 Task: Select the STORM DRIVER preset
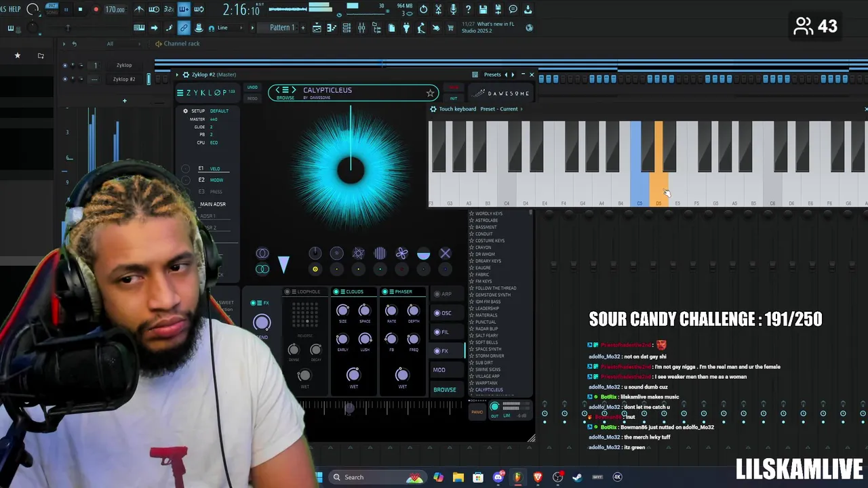(x=490, y=356)
